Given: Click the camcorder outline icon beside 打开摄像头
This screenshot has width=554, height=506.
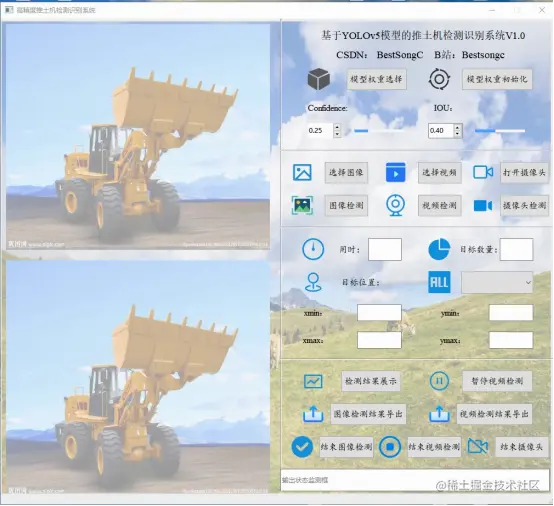Looking at the screenshot, I should point(483,172).
